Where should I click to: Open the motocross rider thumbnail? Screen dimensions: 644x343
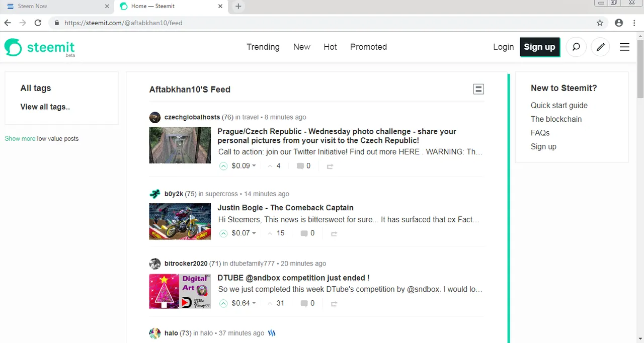(180, 221)
